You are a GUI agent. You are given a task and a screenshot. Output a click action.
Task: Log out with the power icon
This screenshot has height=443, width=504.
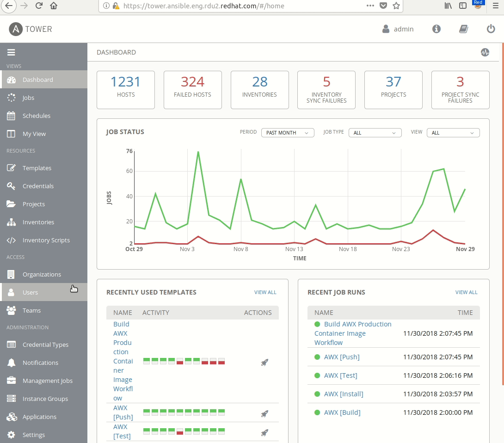tap(491, 29)
